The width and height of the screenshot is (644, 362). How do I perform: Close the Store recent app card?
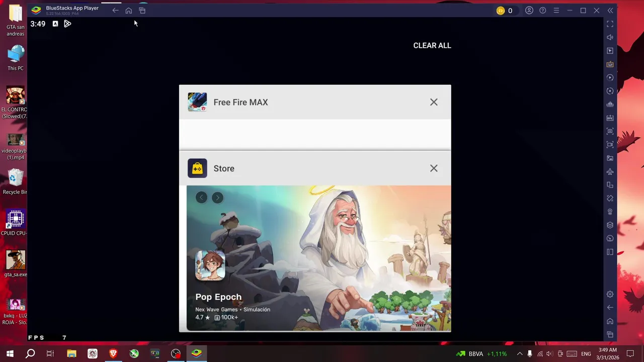click(434, 168)
